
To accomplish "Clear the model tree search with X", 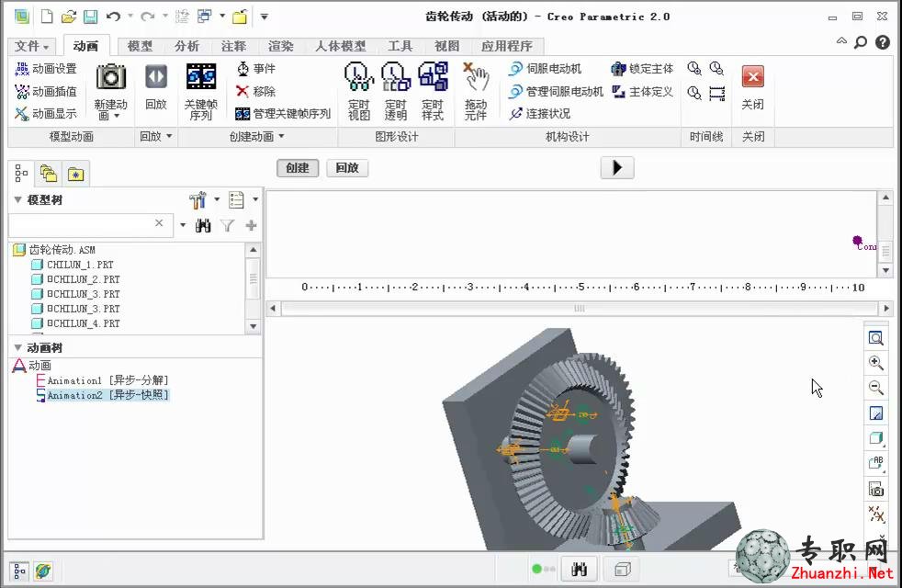I will (159, 222).
